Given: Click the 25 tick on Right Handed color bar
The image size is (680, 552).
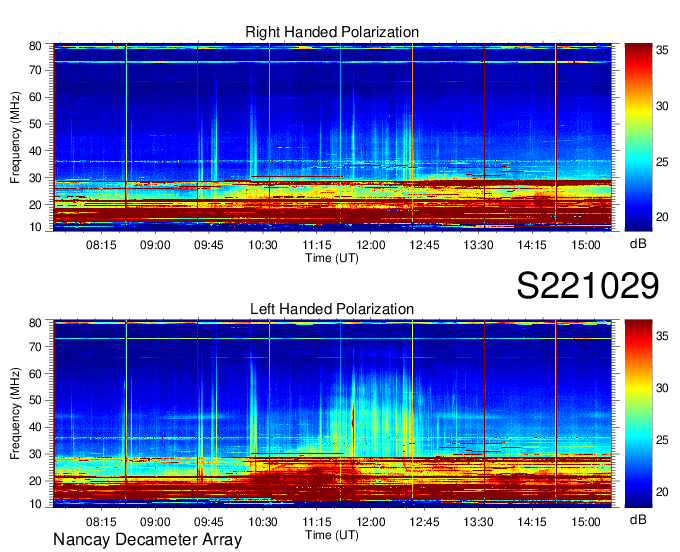Looking at the screenshot, I should tap(662, 162).
